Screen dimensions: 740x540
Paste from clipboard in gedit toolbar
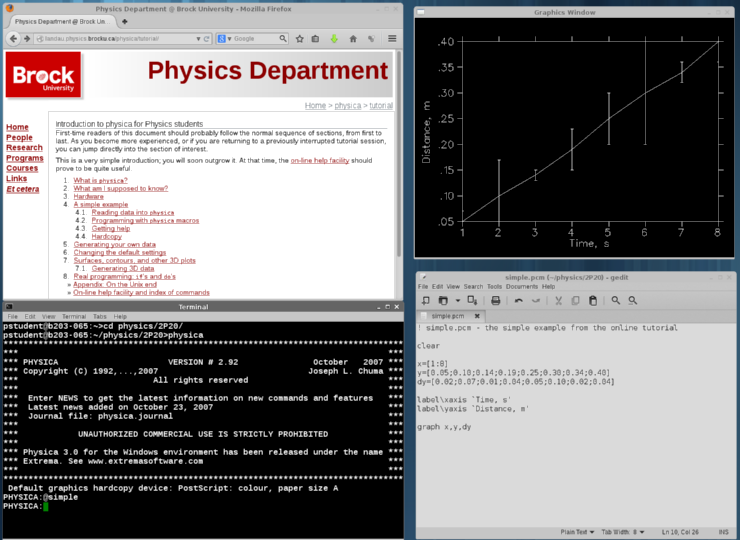pyautogui.click(x=593, y=300)
